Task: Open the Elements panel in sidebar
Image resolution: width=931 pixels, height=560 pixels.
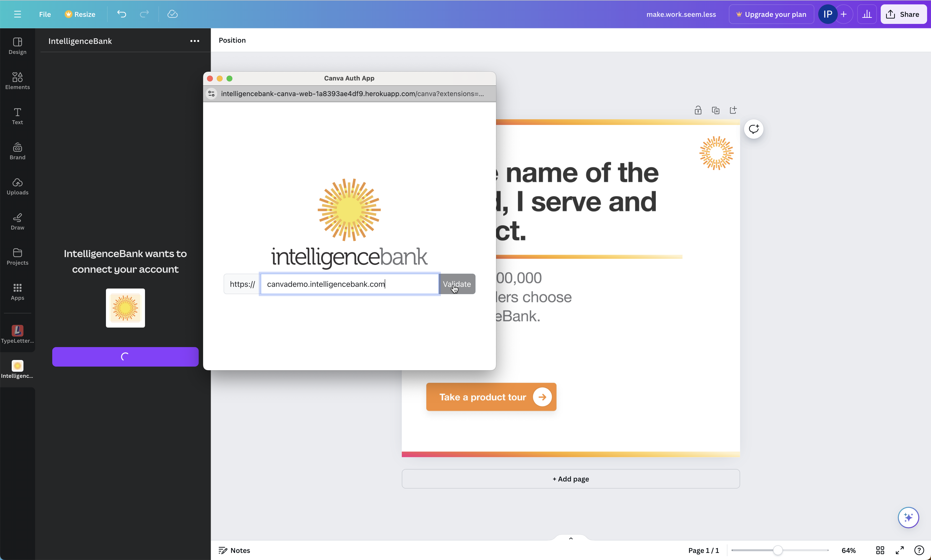Action: [17, 81]
